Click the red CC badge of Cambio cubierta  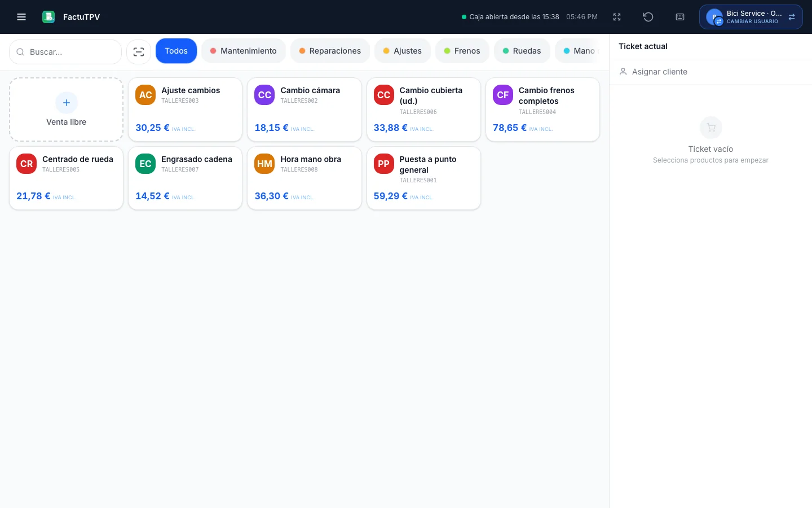[x=384, y=95]
